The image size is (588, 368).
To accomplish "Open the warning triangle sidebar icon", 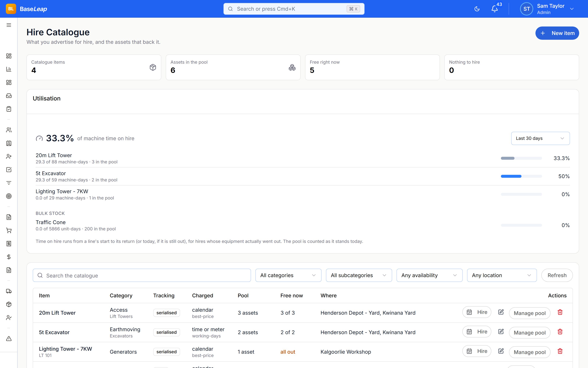I will [x=9, y=339].
